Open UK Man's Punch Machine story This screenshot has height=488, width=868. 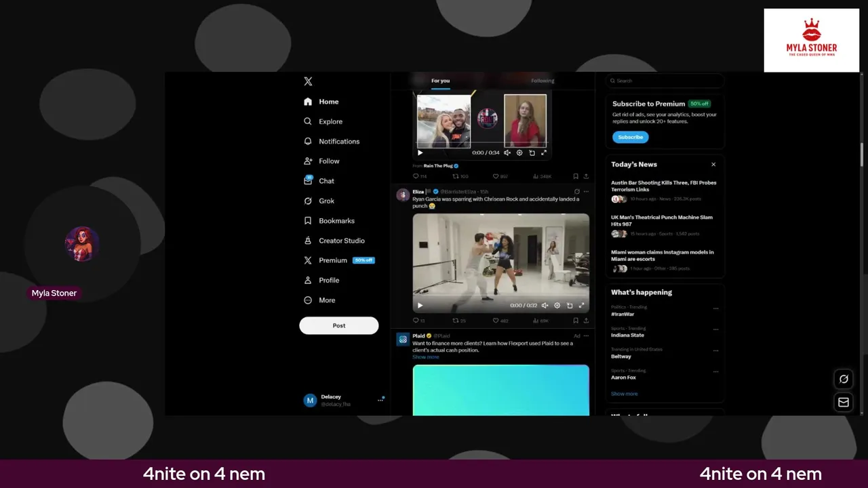click(x=664, y=226)
